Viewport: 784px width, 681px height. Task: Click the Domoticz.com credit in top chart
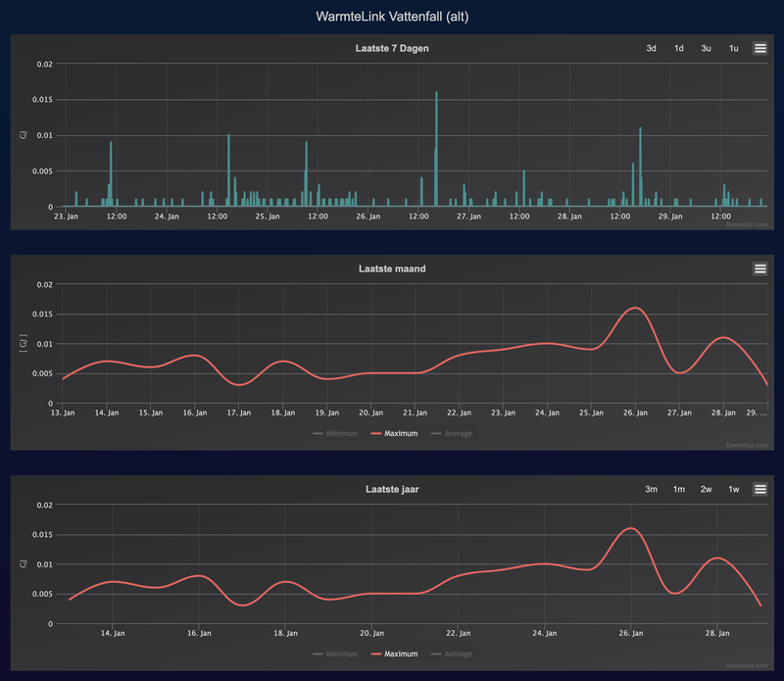click(x=747, y=224)
